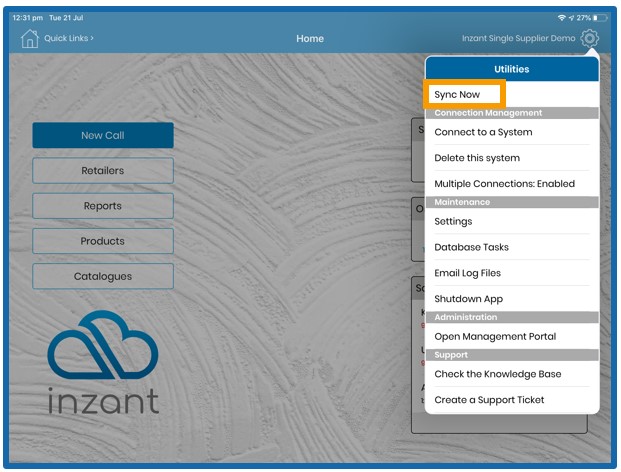This screenshot has height=472, width=621.
Task: Open Management Portal entry
Action: (512, 336)
